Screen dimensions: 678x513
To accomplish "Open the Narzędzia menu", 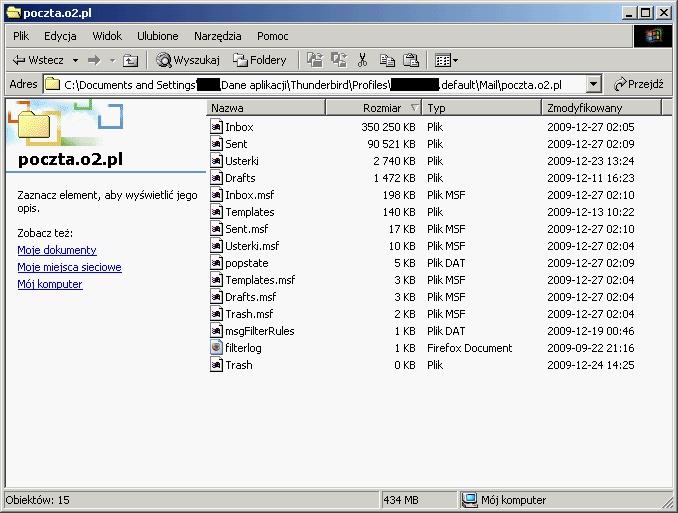I will pos(217,36).
